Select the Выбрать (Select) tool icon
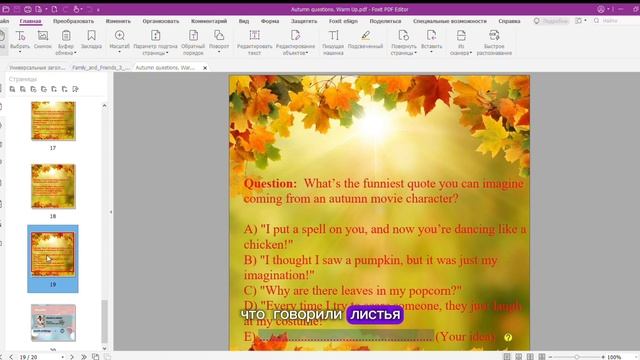Viewport: 640px width, 360px height. click(20, 36)
